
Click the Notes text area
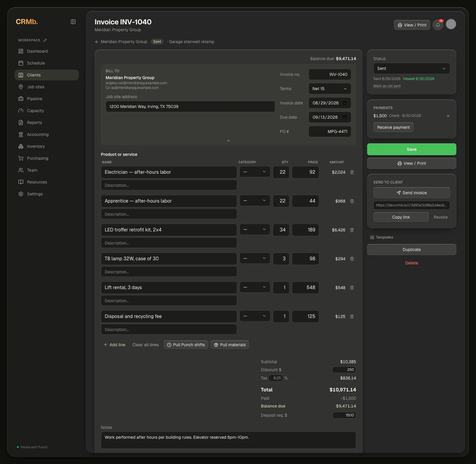(228, 440)
